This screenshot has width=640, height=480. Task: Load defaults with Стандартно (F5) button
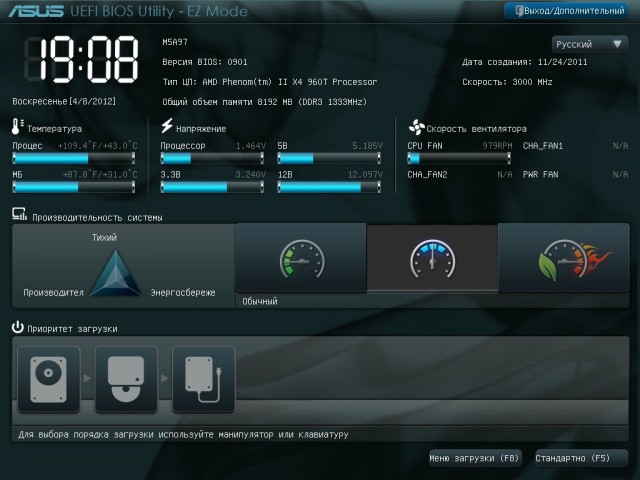point(581,458)
